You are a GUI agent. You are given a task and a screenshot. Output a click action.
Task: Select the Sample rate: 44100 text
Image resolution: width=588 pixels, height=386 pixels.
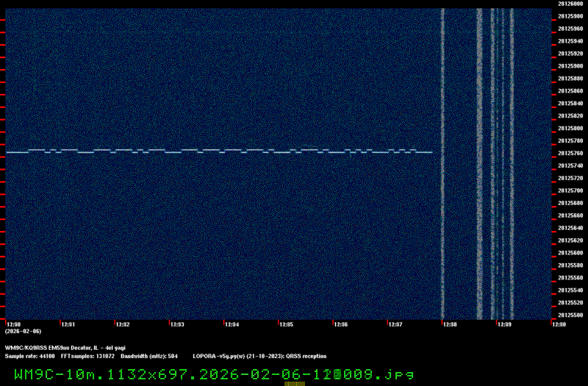29,356
